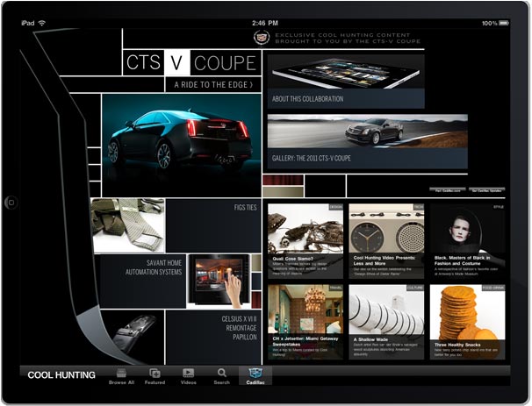Tap the Search magnifier icon

[221, 374]
